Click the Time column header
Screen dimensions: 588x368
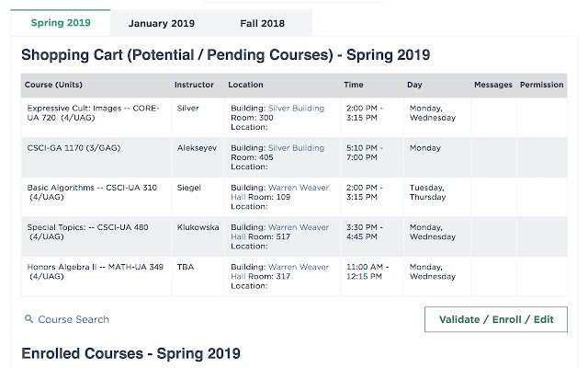tap(354, 85)
